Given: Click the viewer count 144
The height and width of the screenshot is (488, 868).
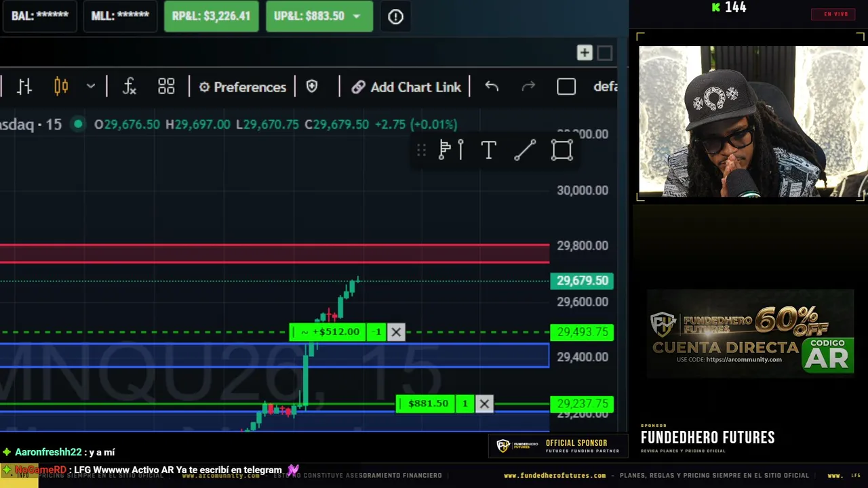Looking at the screenshot, I should [735, 7].
